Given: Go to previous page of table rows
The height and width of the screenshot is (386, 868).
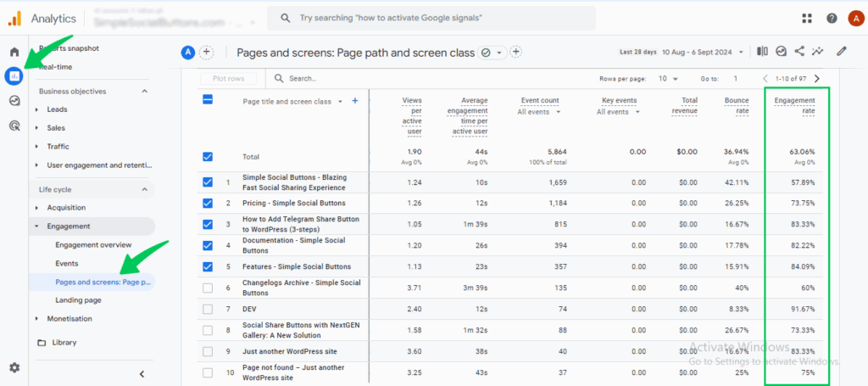Looking at the screenshot, I should point(765,79).
